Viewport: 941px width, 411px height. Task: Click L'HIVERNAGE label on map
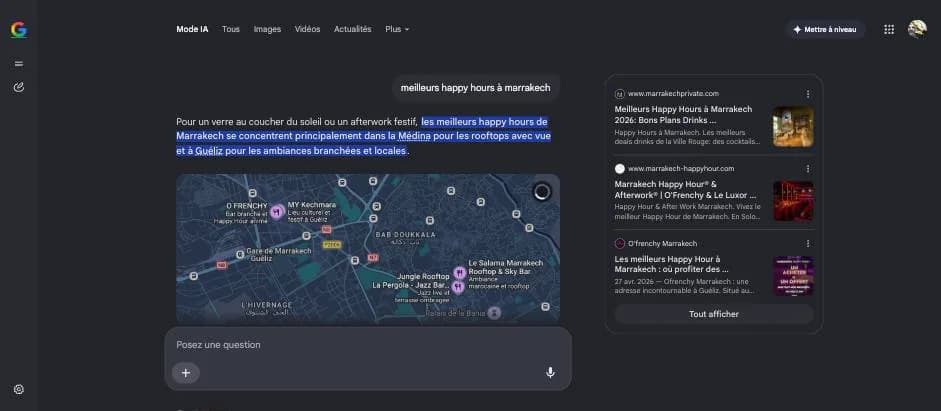click(x=266, y=305)
